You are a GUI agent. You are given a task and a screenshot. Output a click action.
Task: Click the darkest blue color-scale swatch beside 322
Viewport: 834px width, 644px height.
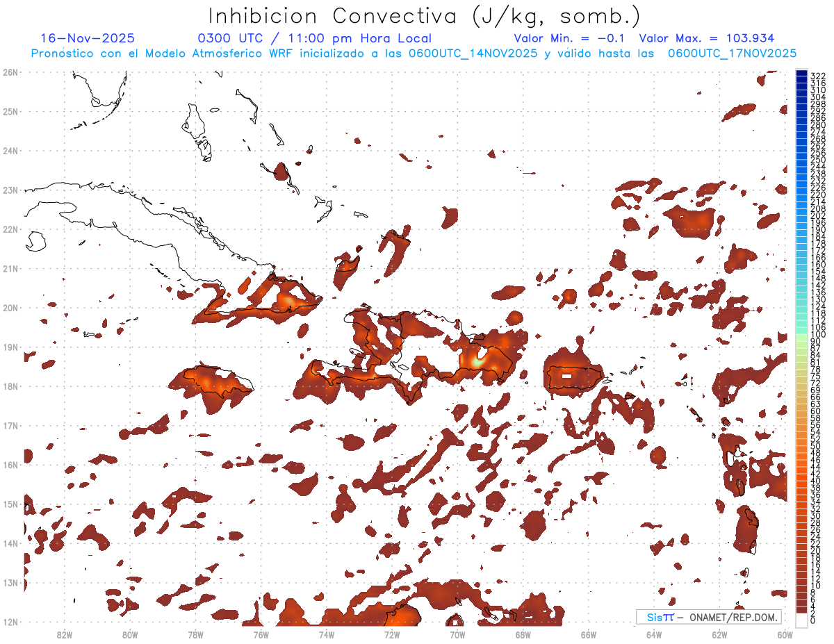click(802, 73)
